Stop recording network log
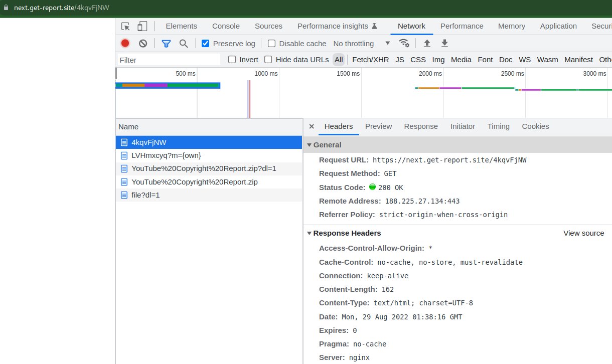The height and width of the screenshot is (364, 612). [125, 44]
